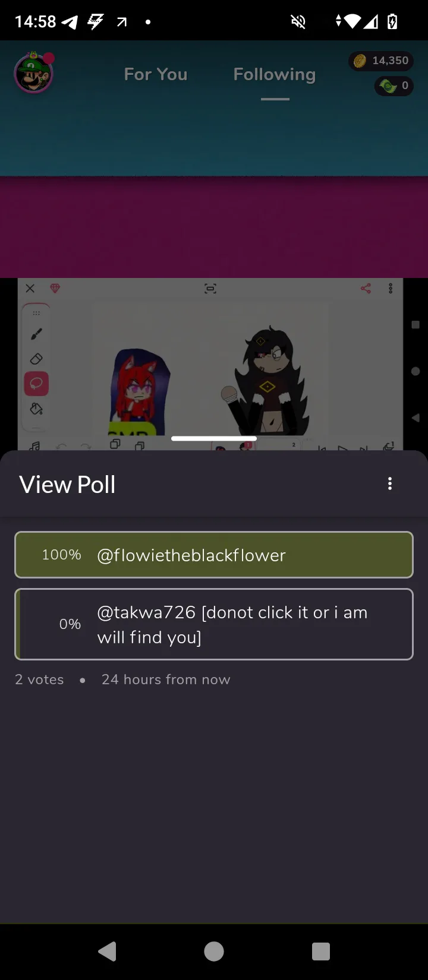Tap the poll sheet drag handle
The height and width of the screenshot is (980, 428).
(214, 439)
